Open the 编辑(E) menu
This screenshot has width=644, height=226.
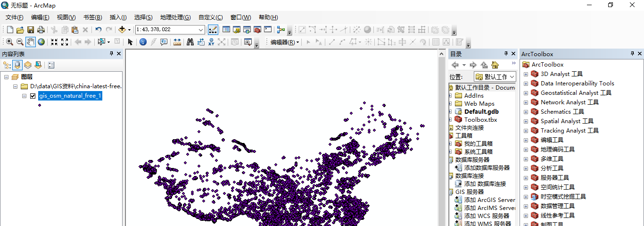coord(40,17)
